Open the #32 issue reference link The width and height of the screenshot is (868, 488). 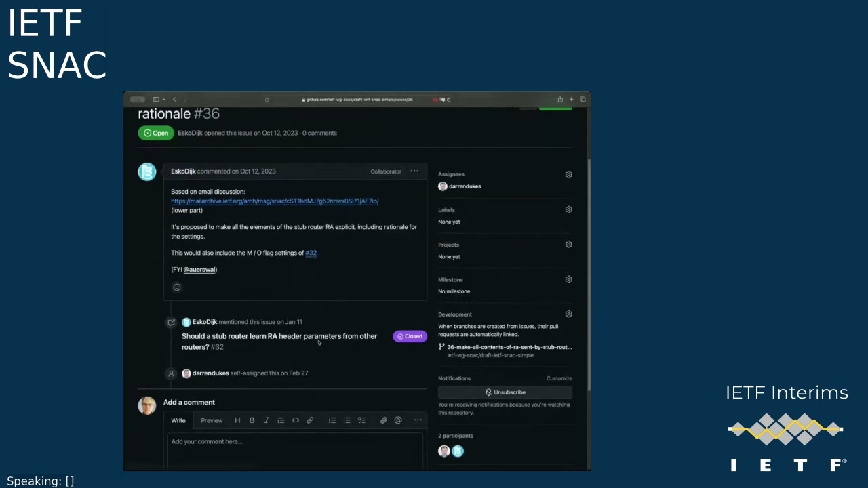[311, 253]
